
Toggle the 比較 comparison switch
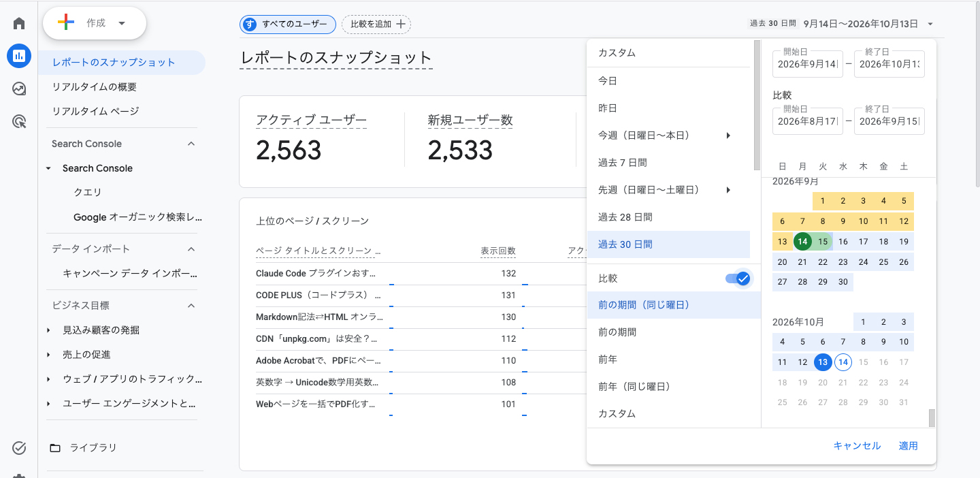pos(737,278)
